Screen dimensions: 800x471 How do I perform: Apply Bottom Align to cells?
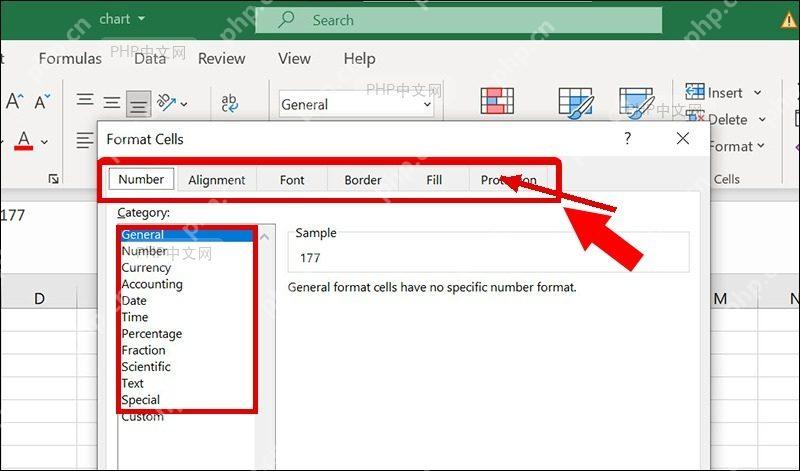coord(139,105)
